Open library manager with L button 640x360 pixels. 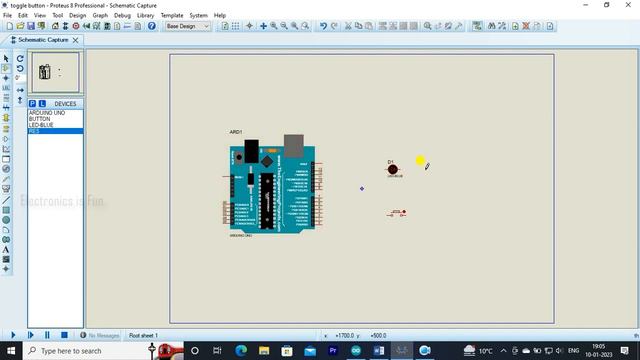coord(42,104)
